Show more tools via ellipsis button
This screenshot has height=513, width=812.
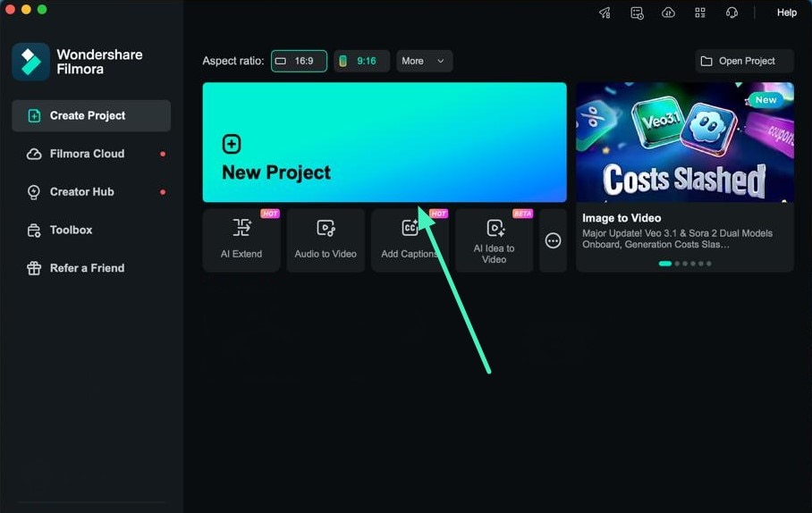(x=553, y=240)
